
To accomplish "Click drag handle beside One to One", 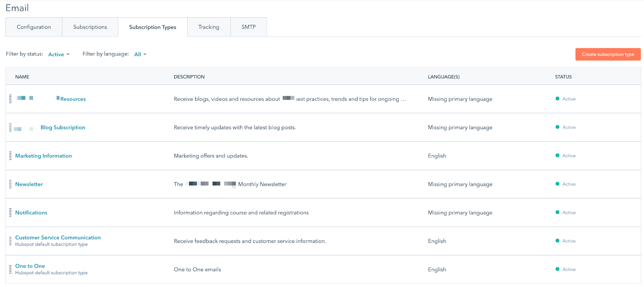I will click(x=10, y=269).
